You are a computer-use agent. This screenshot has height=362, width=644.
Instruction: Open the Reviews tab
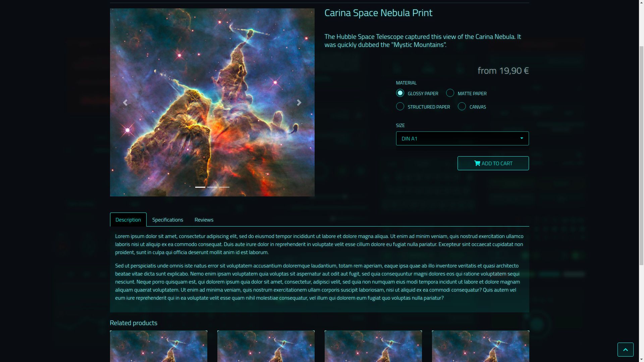coord(204,220)
